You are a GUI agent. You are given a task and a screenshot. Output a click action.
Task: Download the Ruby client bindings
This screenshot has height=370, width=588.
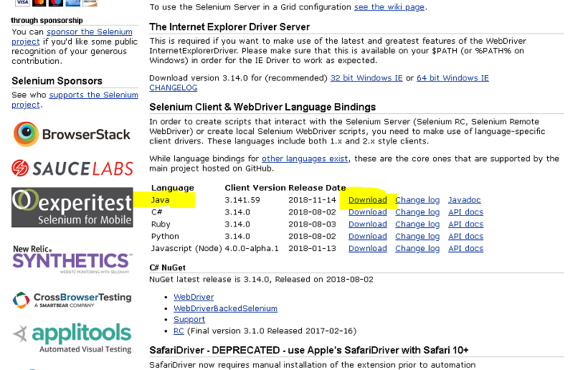pyautogui.click(x=367, y=224)
